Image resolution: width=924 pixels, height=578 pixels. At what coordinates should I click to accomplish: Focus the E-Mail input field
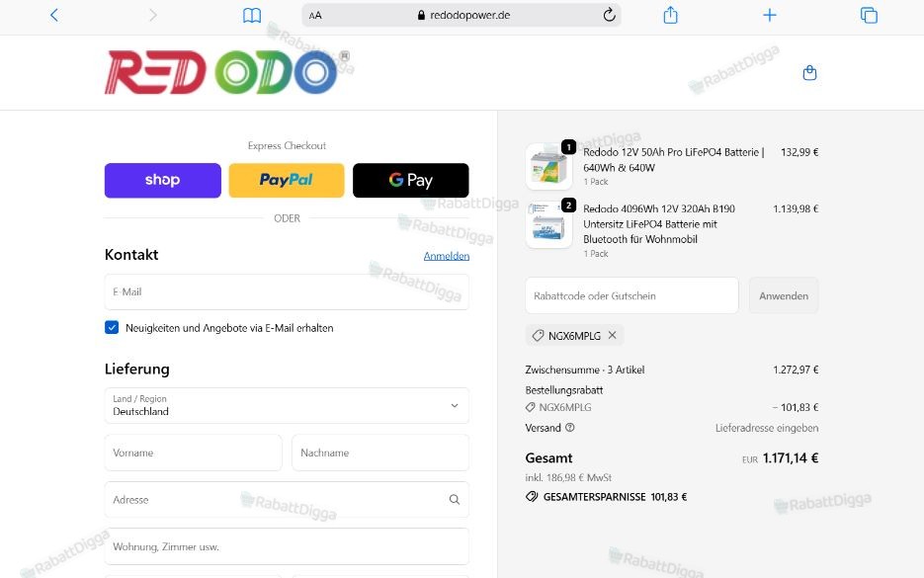287,291
